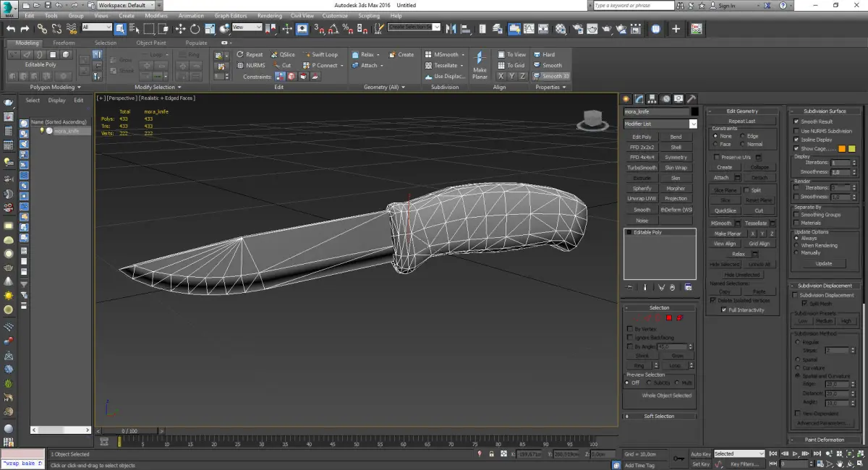Open the Workspace: Default dropdown

(126, 5)
